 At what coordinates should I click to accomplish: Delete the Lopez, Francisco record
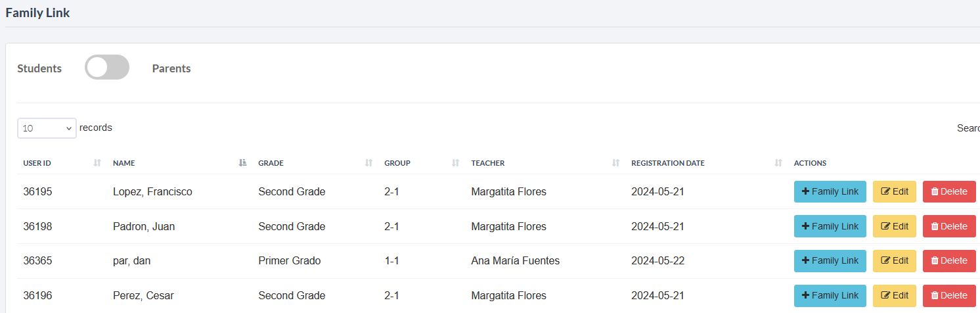[x=948, y=191]
